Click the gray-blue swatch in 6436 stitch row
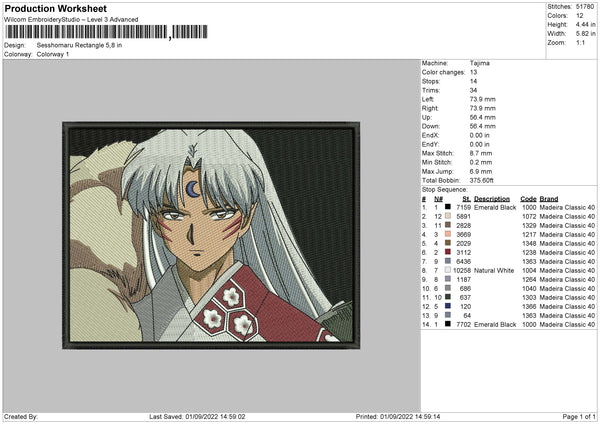The width and height of the screenshot is (600, 424). [x=448, y=261]
